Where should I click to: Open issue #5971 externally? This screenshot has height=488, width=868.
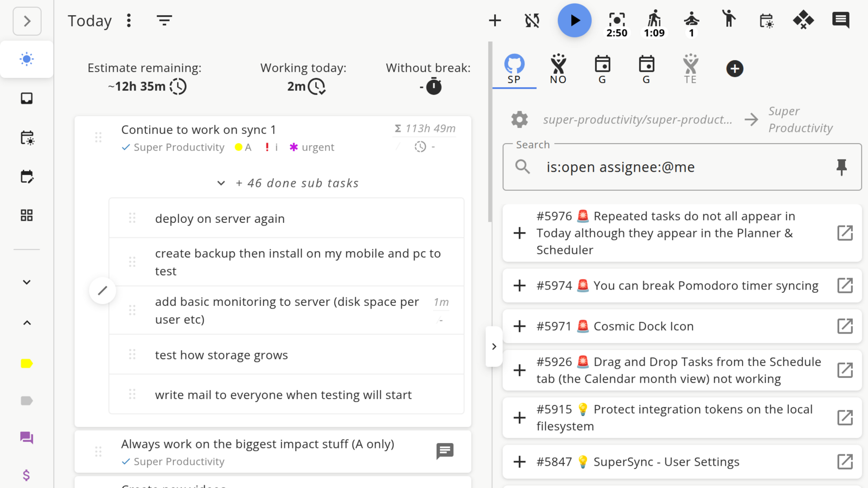click(845, 326)
